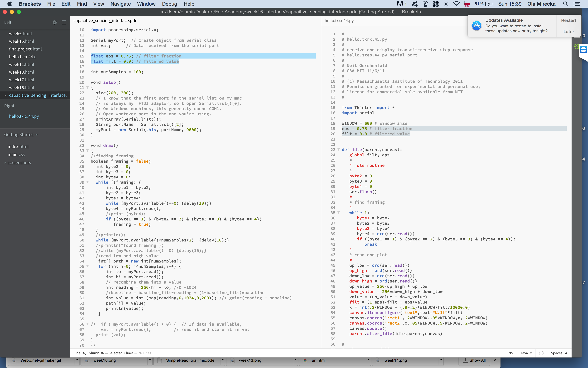Click Webp.net-gifmaker.gif download file icon
The image size is (588, 368).
pyautogui.click(x=14, y=361)
